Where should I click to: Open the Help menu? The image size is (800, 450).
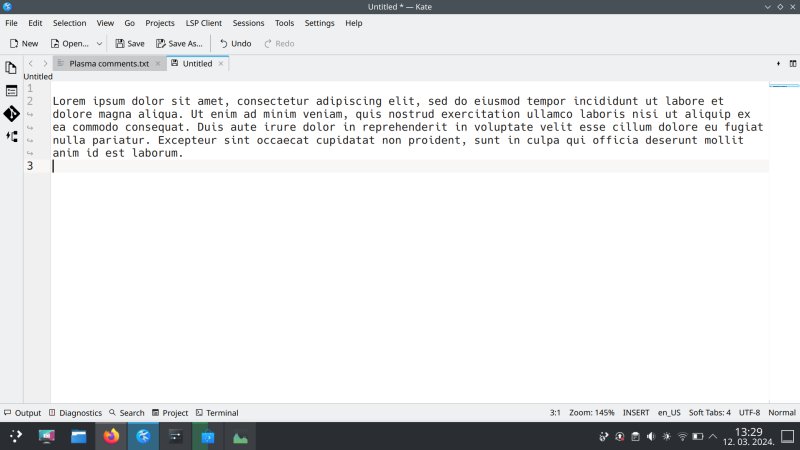pos(354,23)
